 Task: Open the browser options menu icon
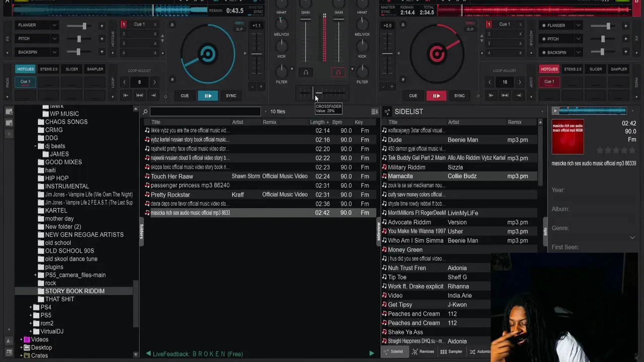click(374, 112)
